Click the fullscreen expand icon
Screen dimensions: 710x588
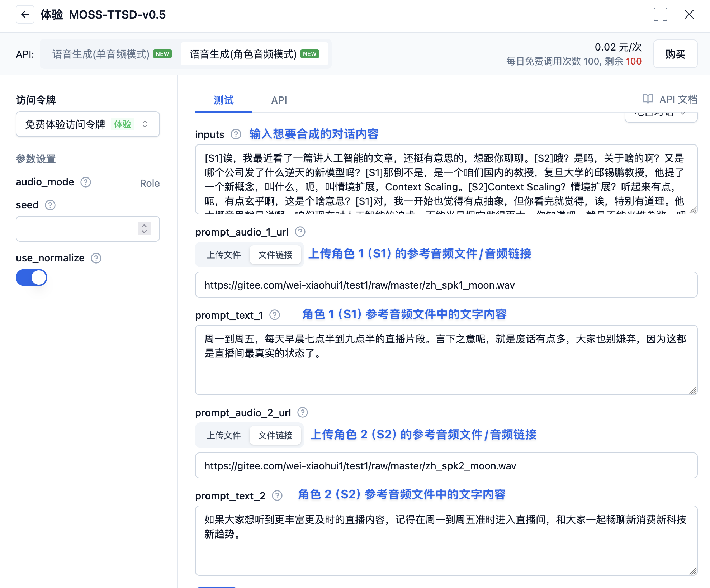coord(661,15)
